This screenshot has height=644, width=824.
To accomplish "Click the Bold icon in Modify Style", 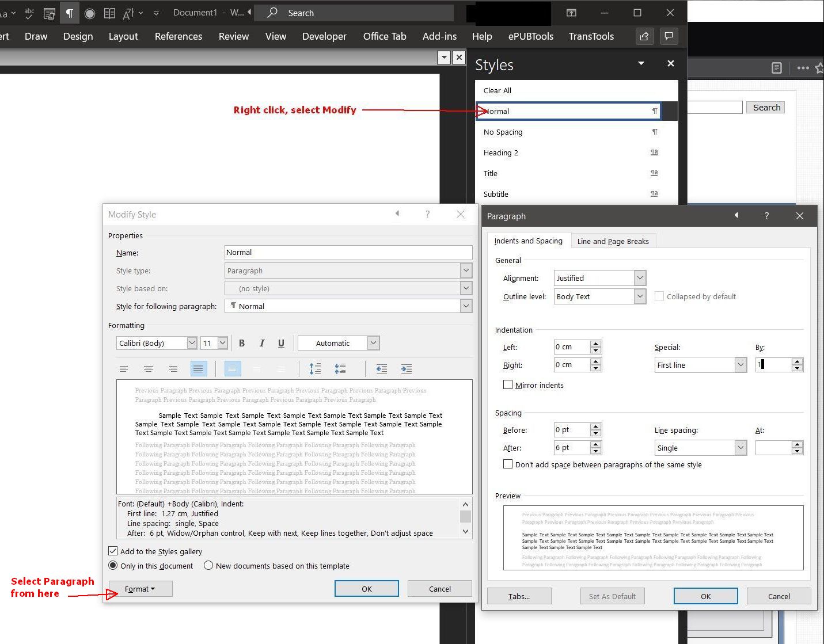I will [242, 343].
